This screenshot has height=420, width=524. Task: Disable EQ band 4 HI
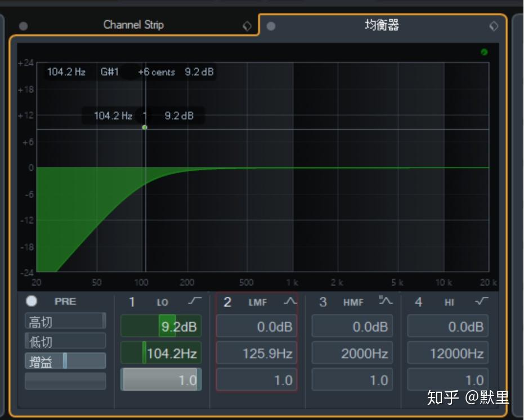[418, 302]
